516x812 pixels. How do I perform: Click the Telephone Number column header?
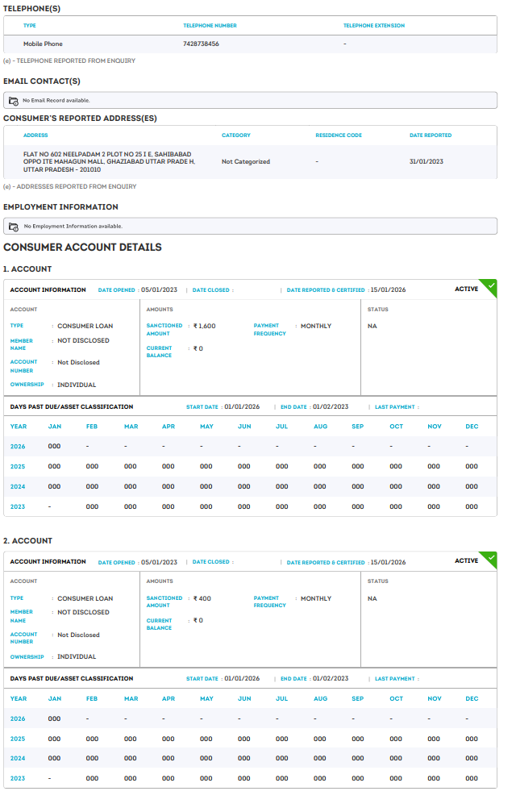(x=210, y=26)
